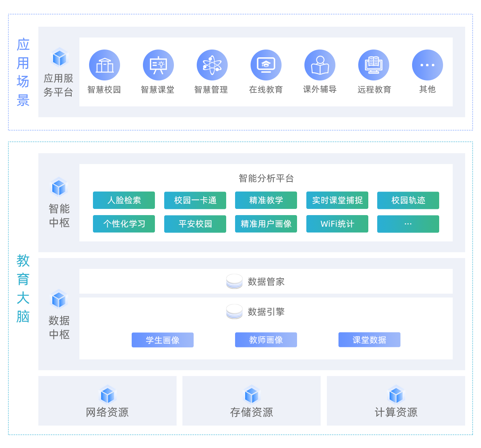Screen dimensions: 481x448
Task: Open the 校园一卡通 button
Action: pyautogui.click(x=195, y=200)
